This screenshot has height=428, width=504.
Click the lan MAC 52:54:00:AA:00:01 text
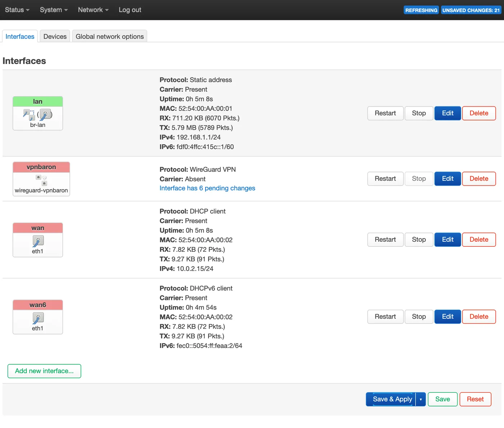coord(196,109)
